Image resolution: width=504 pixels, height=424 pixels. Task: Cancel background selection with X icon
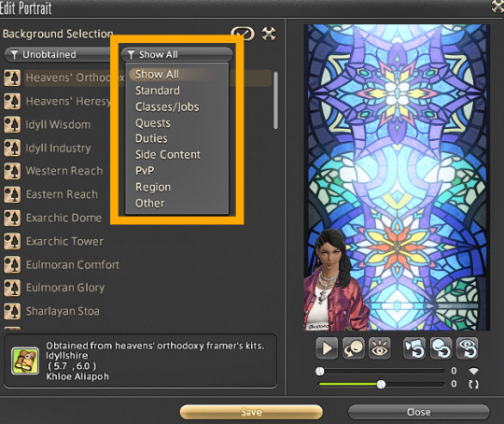(269, 34)
